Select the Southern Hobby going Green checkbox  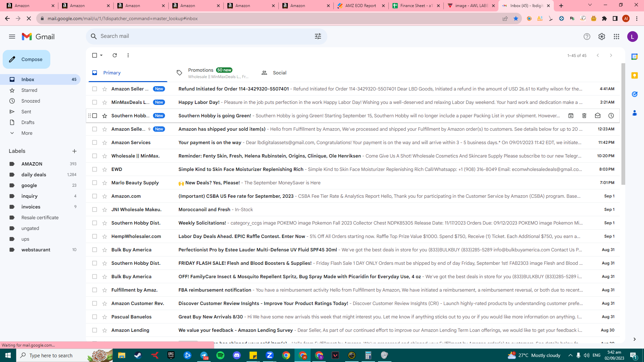pyautogui.click(x=95, y=116)
